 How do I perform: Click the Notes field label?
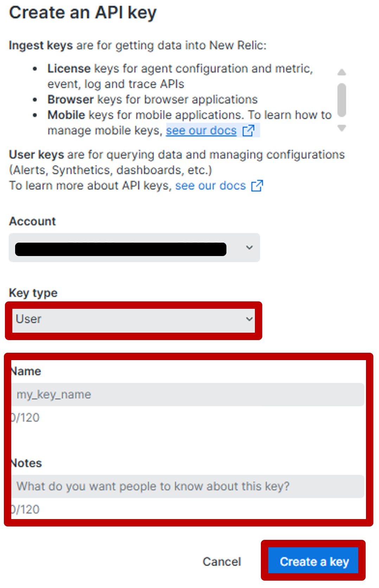27,463
